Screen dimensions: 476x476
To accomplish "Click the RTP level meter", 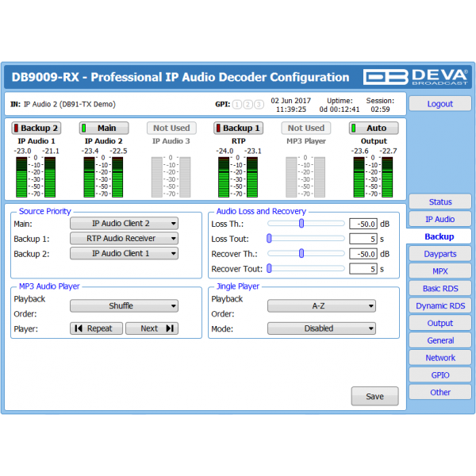I will (238, 177).
